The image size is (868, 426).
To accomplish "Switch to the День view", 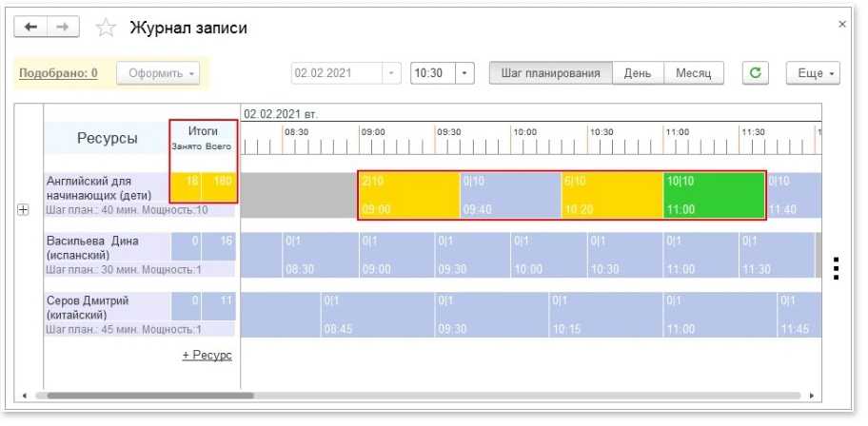I will click(x=637, y=73).
